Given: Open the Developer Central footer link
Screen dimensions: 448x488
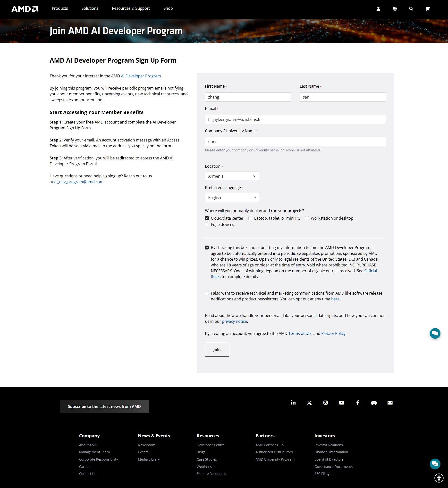Looking at the screenshot, I should pos(211,445).
